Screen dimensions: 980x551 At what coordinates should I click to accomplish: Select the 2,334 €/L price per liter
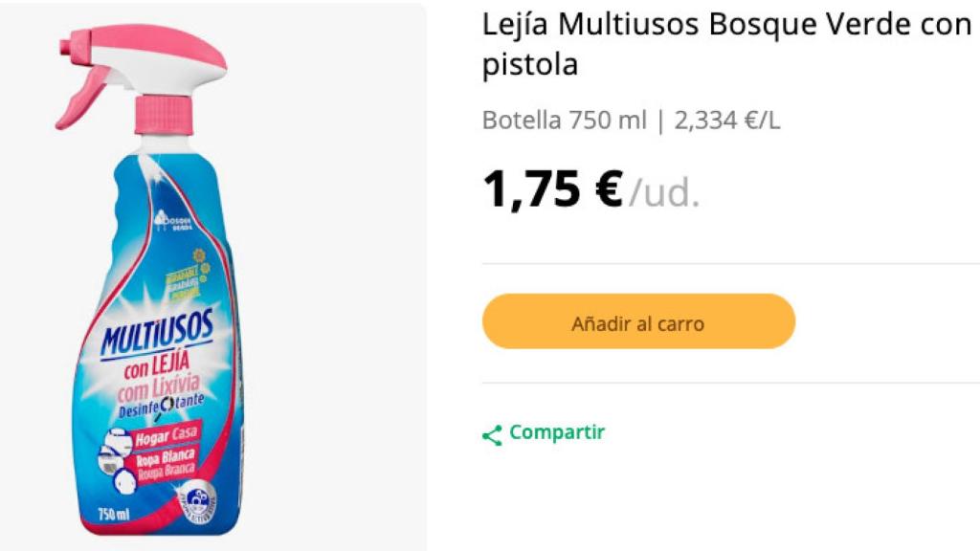pos(727,121)
